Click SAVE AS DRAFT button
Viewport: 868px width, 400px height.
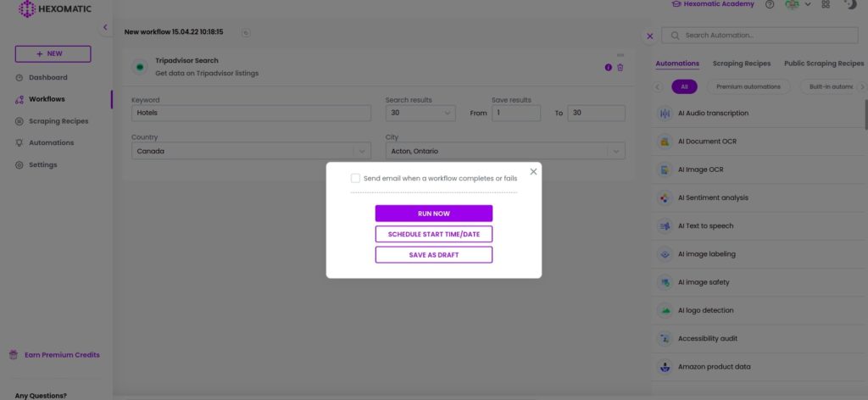433,255
